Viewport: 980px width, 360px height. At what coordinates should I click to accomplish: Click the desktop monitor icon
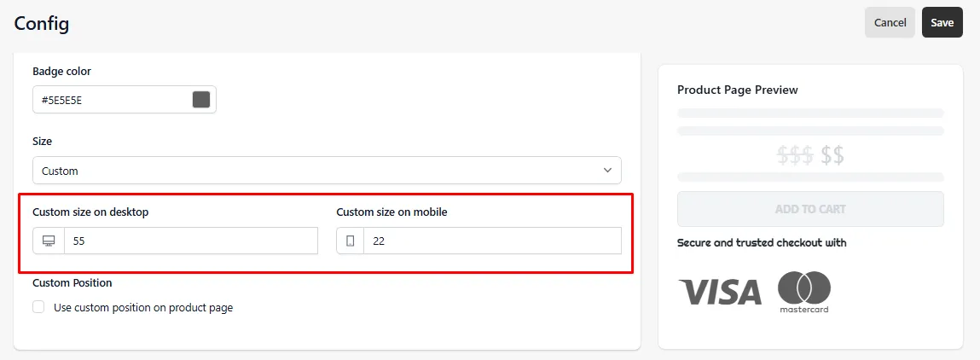[x=49, y=241]
